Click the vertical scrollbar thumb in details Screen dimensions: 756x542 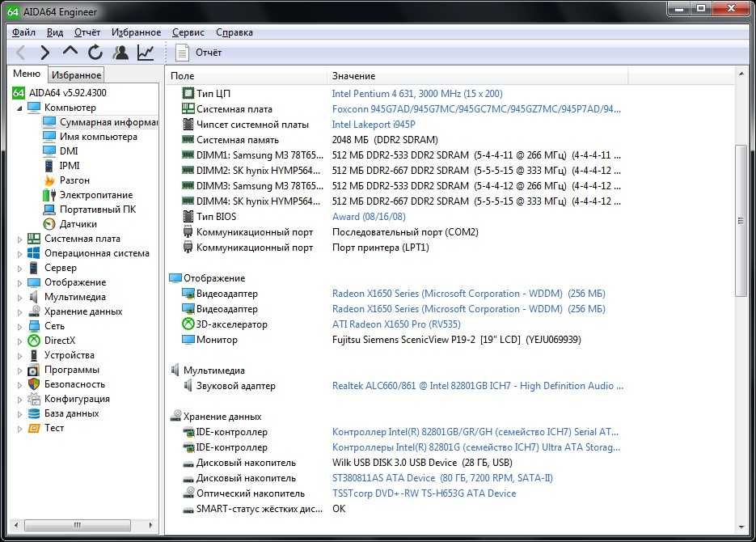741,221
